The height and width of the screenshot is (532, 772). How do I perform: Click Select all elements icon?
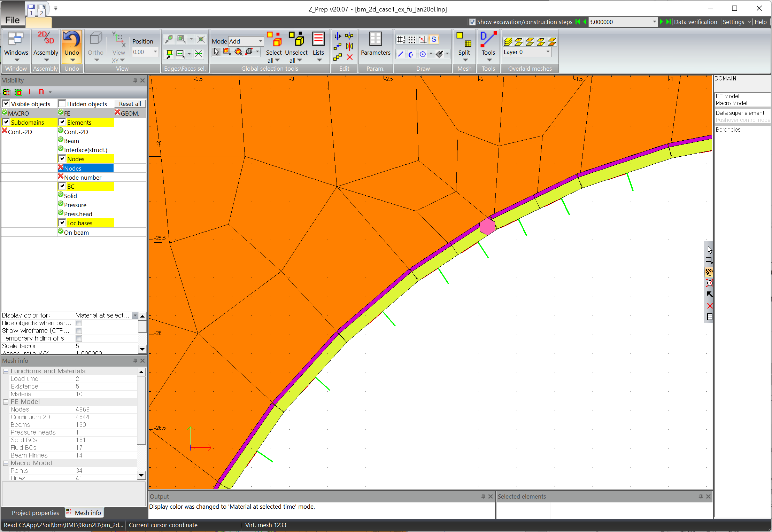pos(274,39)
